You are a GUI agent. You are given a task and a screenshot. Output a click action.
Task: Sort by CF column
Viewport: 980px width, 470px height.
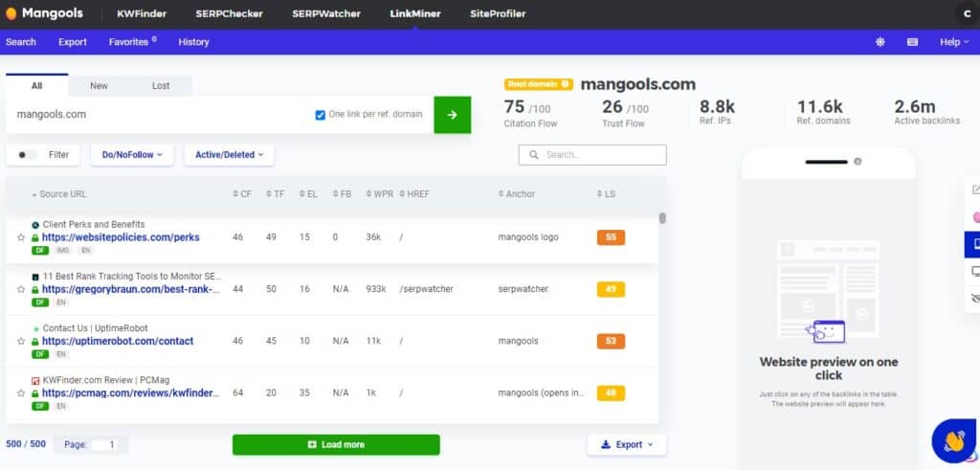coord(242,193)
